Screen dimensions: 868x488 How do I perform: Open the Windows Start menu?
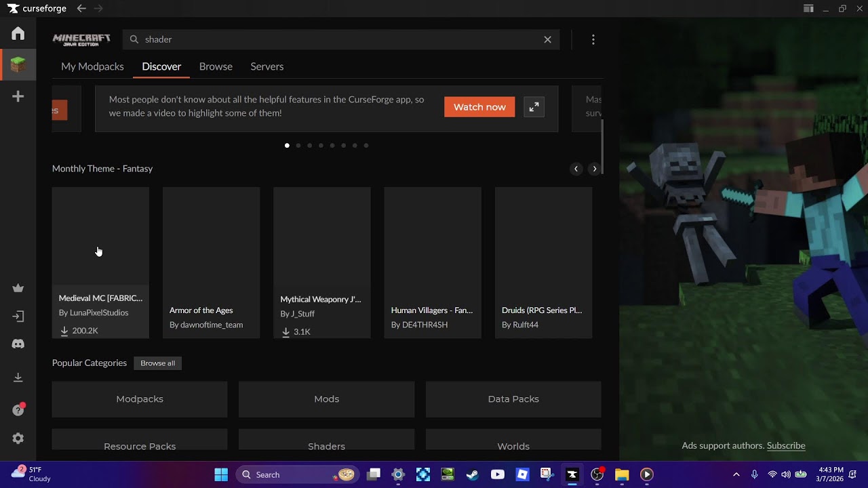pyautogui.click(x=221, y=474)
